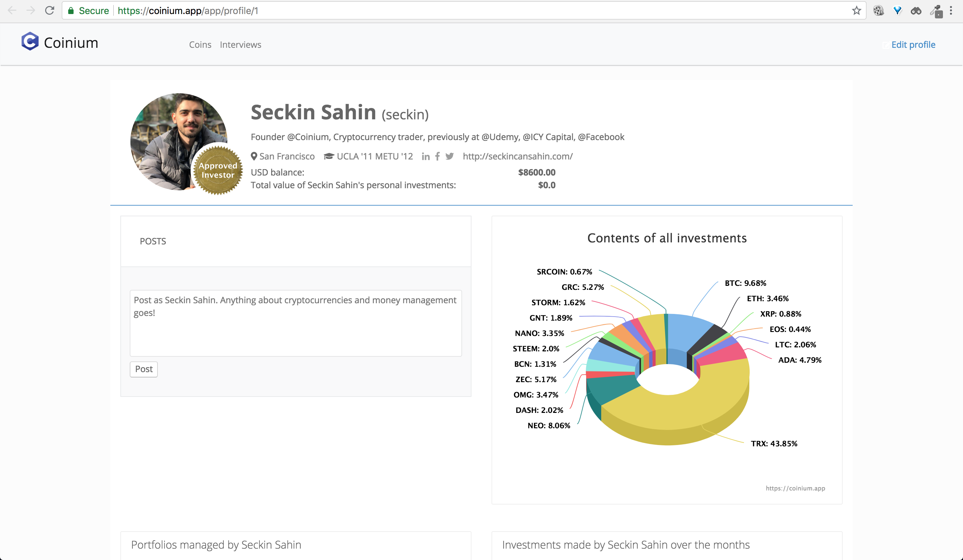
Task: Open the LinkedIn profile icon
Action: pos(425,156)
